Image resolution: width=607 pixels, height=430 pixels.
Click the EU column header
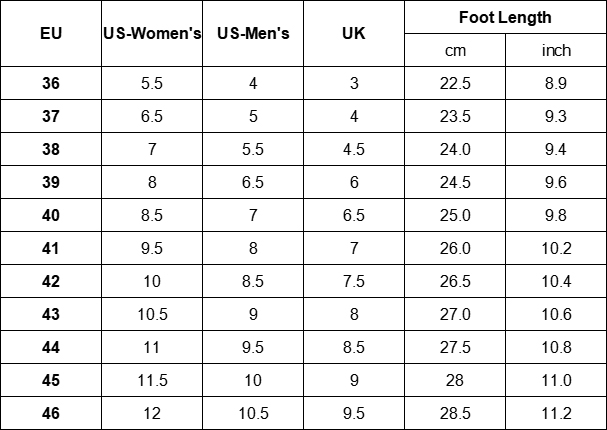coord(51,33)
